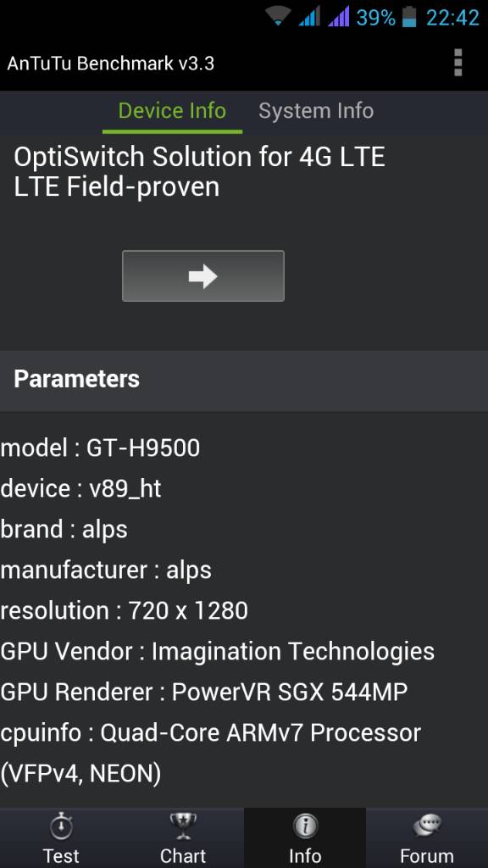Open the trophy Chart icon

pos(183,827)
